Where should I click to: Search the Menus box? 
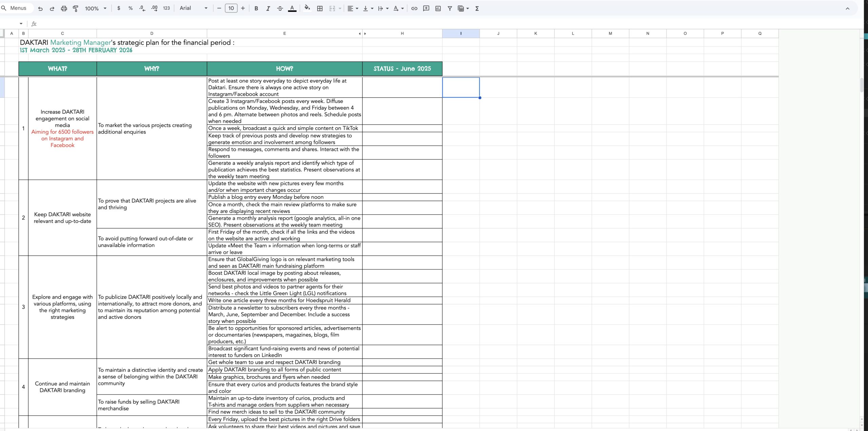click(x=17, y=8)
